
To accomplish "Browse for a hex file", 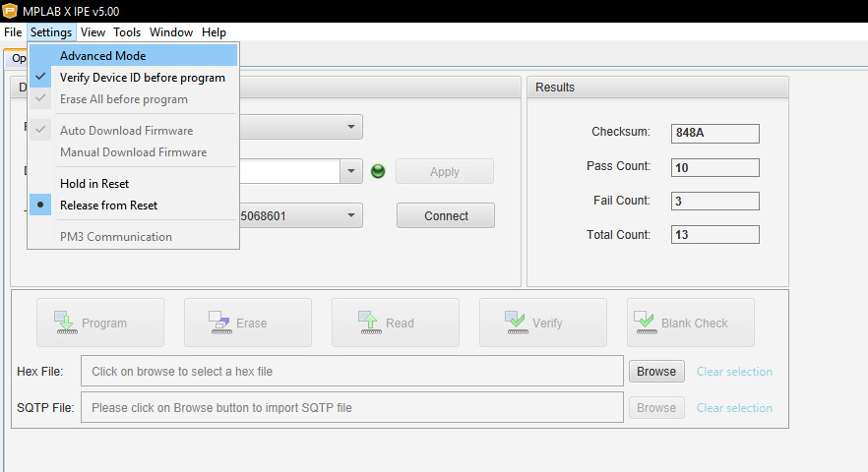I will tap(656, 372).
